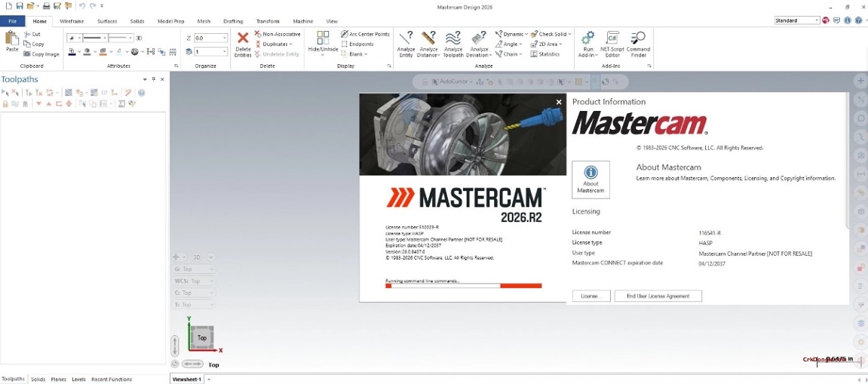Click New file icon in quick access toolbar

9,5
